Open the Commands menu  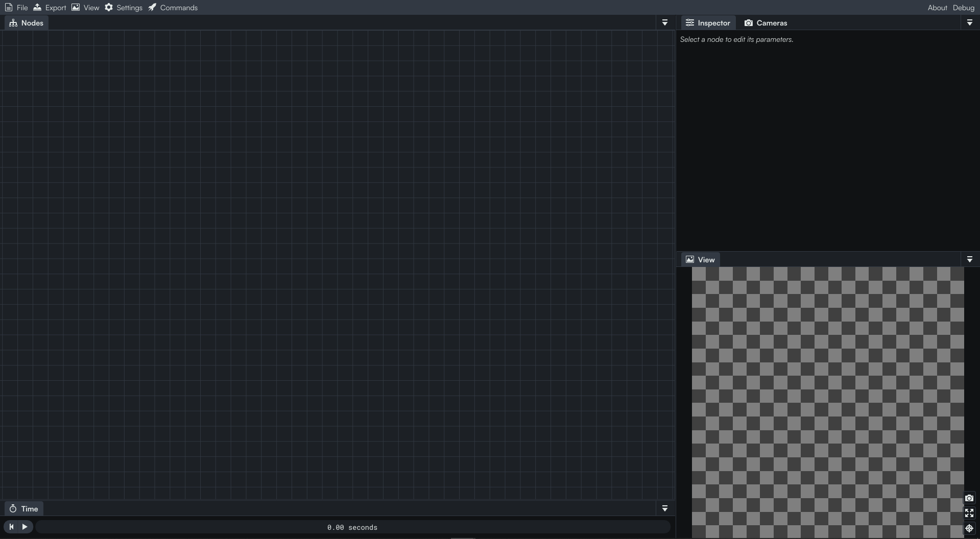[x=173, y=8]
